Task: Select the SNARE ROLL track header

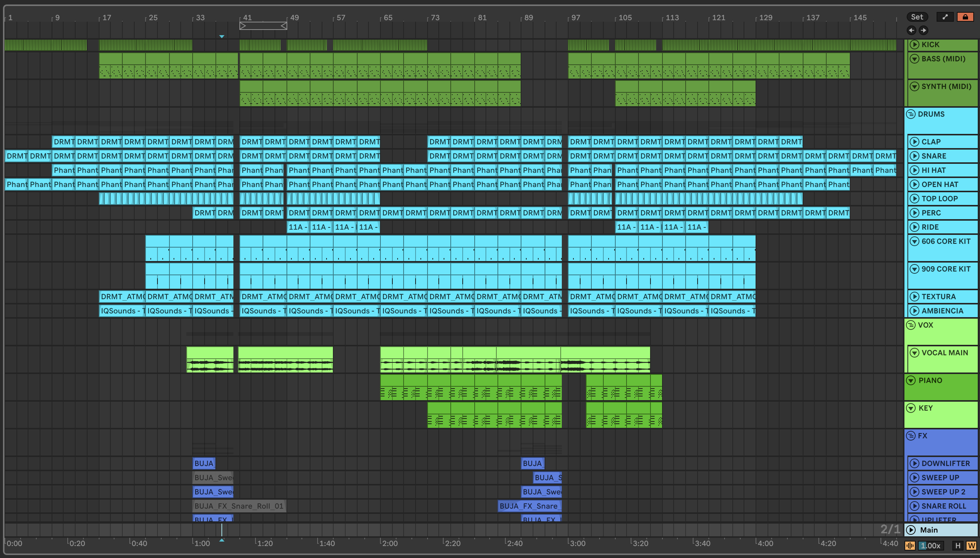Action: point(944,506)
